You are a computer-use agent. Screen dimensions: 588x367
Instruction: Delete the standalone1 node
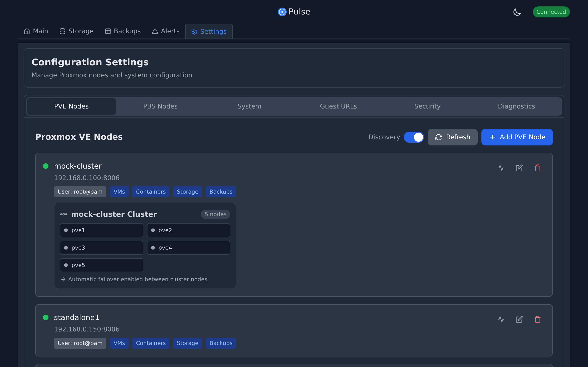[x=537, y=319]
